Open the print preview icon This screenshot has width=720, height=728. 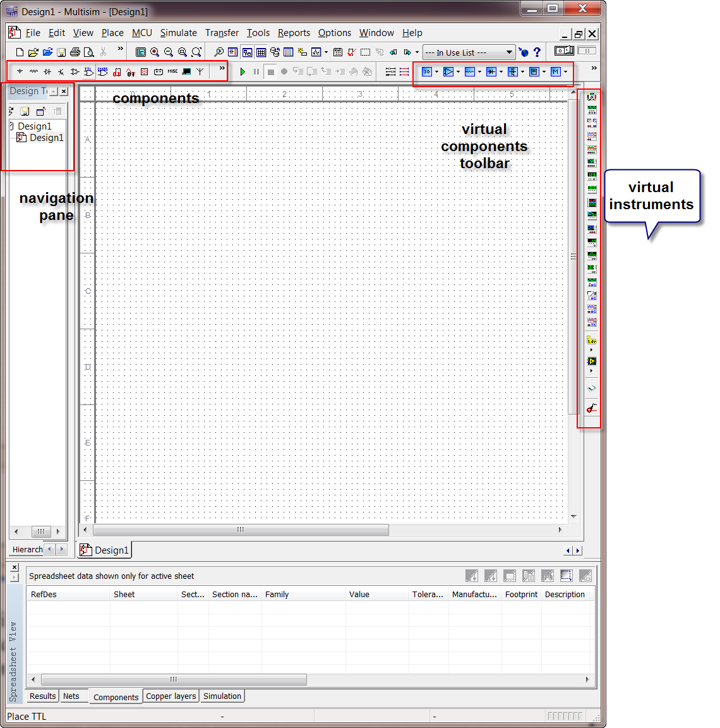coord(88,52)
